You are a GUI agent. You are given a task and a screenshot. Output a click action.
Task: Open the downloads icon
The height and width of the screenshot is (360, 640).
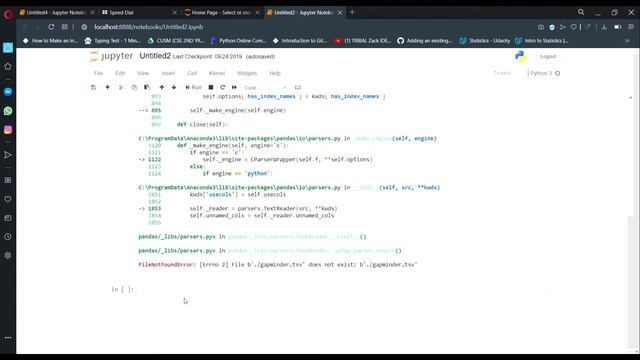(x=604, y=27)
